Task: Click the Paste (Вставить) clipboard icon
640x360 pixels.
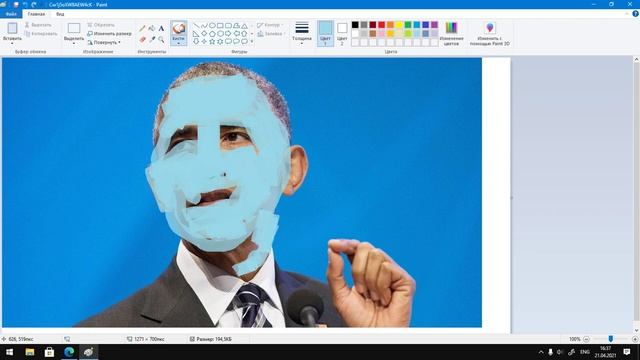Action: coord(12,28)
